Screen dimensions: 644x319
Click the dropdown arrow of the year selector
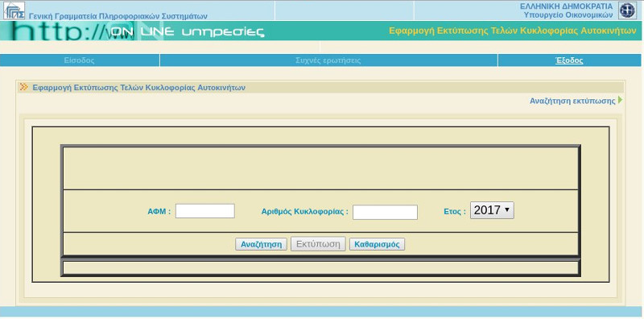507,210
